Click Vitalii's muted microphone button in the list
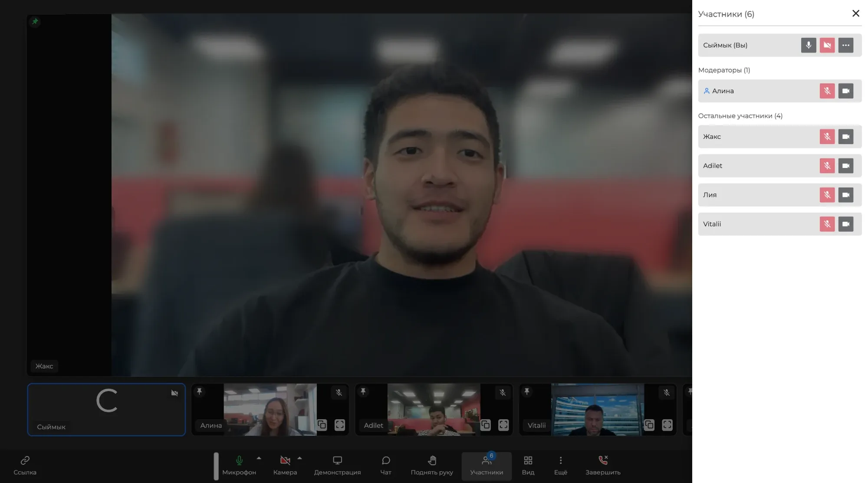 click(827, 224)
